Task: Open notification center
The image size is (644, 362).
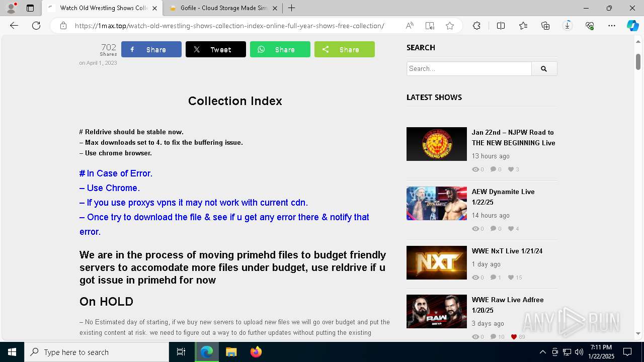Action: point(627,352)
